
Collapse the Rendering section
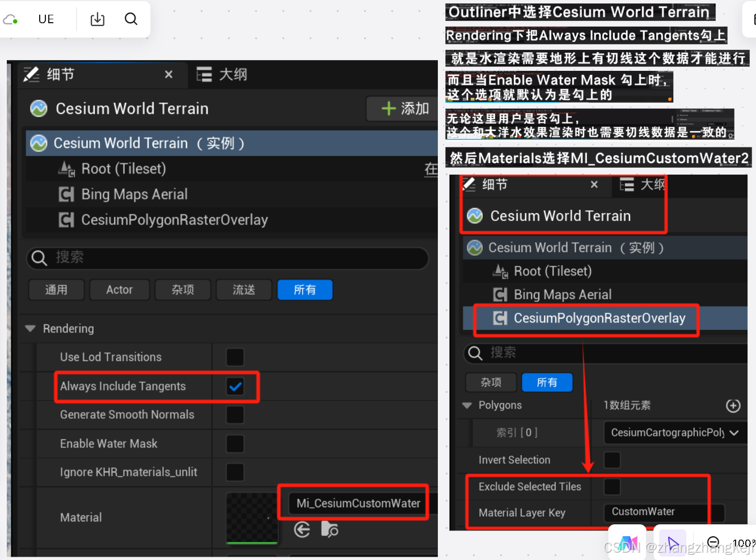coord(30,329)
